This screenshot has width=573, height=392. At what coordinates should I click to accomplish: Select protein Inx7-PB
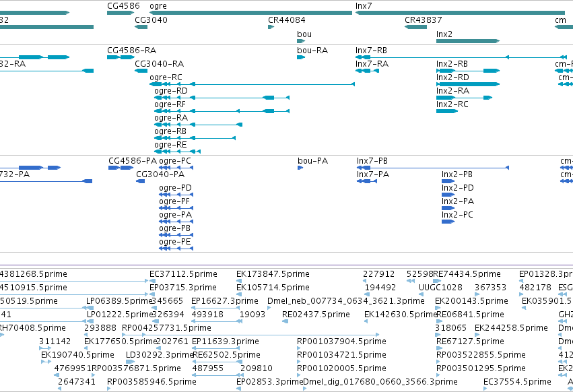coord(433,168)
